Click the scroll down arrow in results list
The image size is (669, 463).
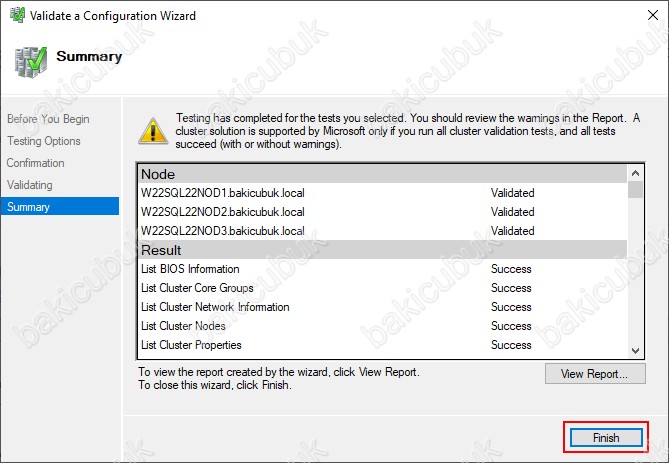(635, 351)
